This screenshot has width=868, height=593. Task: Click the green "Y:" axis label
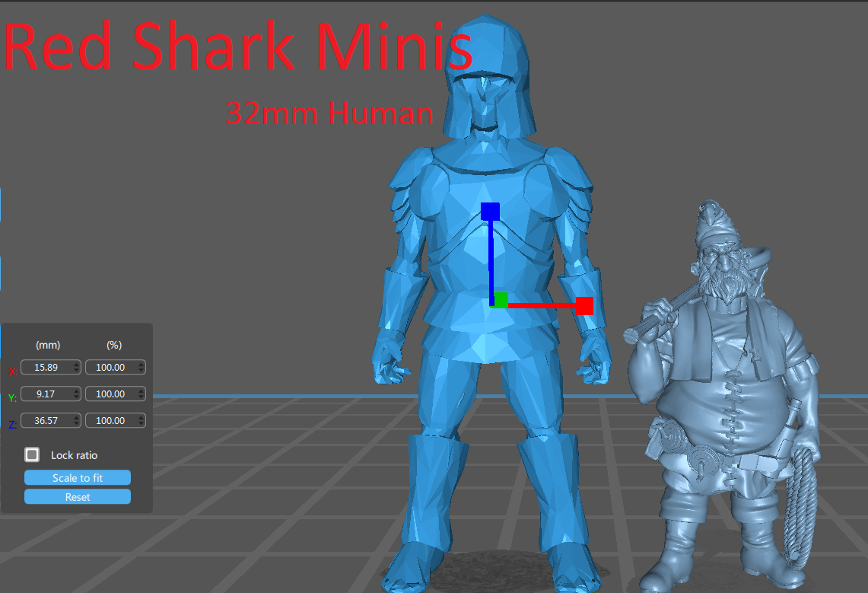tap(13, 397)
